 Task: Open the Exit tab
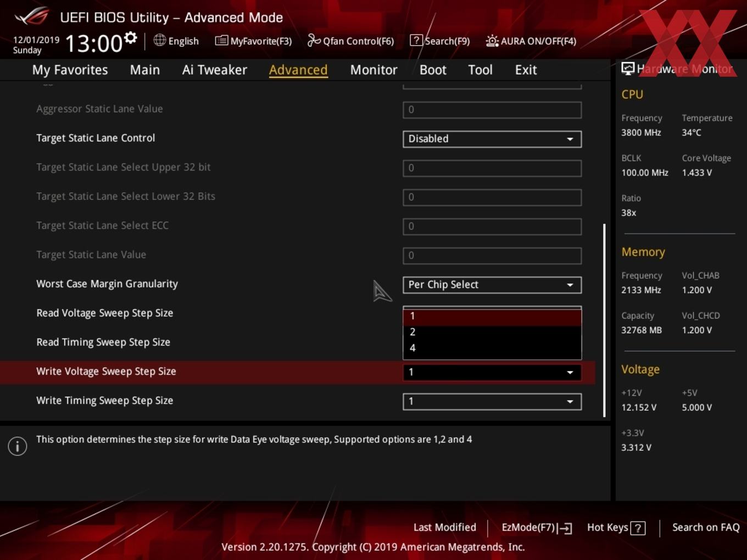526,70
